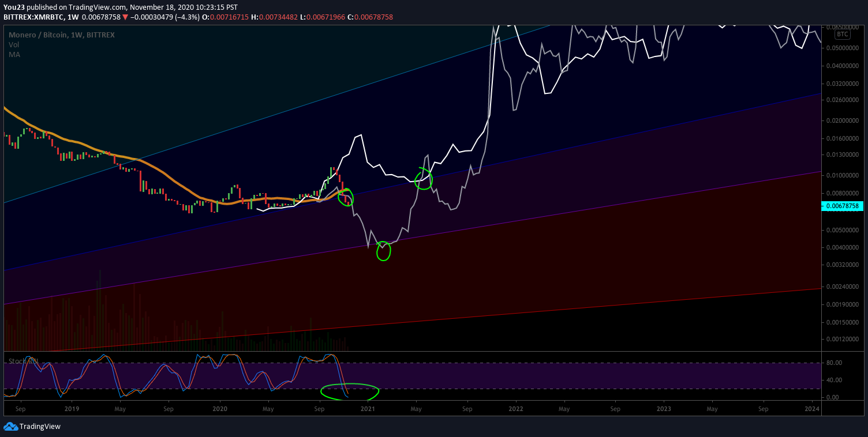This screenshot has height=437, width=868.
Task: Click the 2021 label on time axis
Action: click(x=368, y=409)
